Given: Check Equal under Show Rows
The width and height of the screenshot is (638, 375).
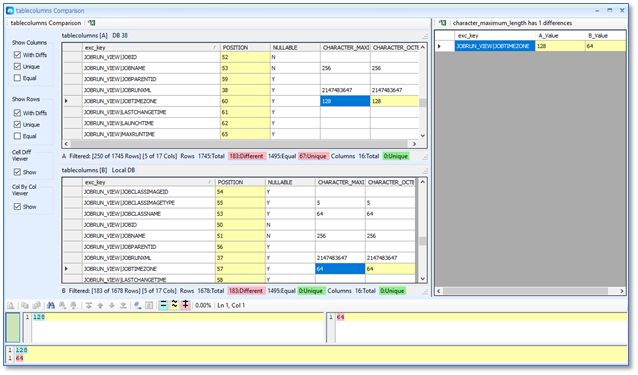Looking at the screenshot, I should (x=17, y=136).
